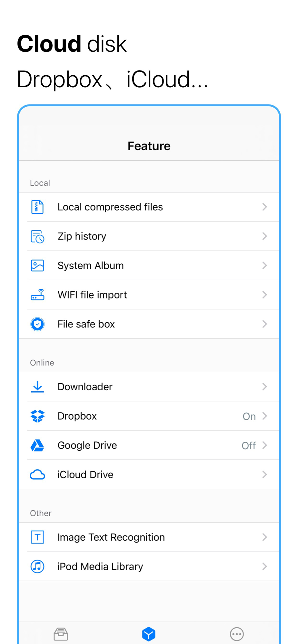Expand System Album chevron
The height and width of the screenshot is (644, 298).
point(264,266)
